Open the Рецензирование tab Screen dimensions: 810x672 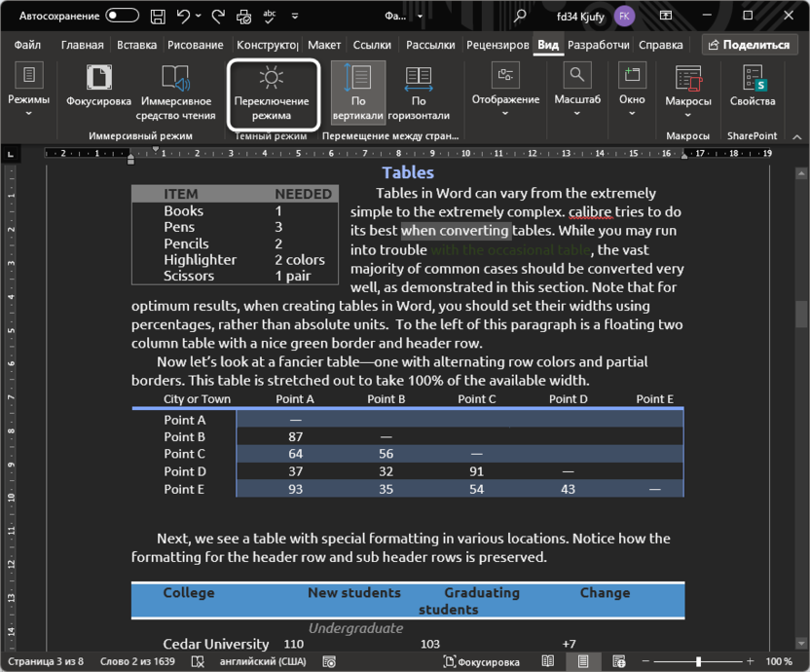497,45
